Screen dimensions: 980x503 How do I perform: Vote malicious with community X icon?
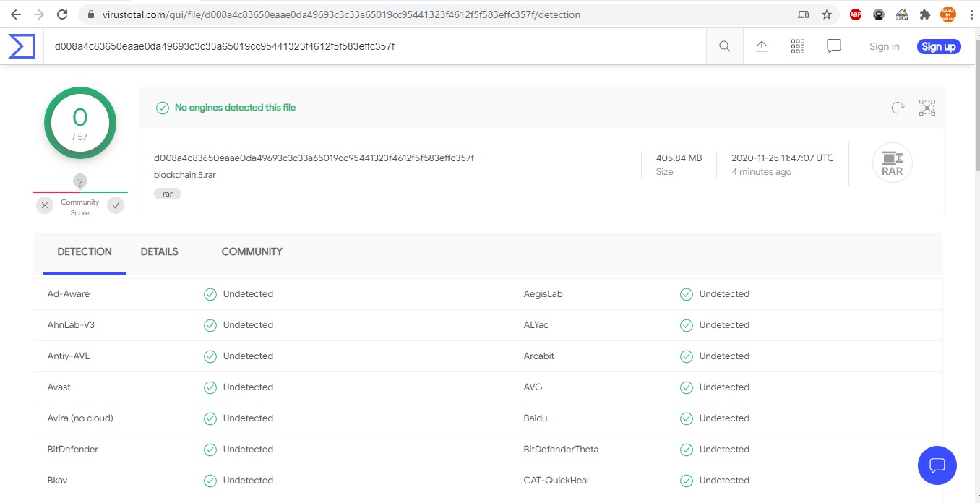pyautogui.click(x=45, y=206)
